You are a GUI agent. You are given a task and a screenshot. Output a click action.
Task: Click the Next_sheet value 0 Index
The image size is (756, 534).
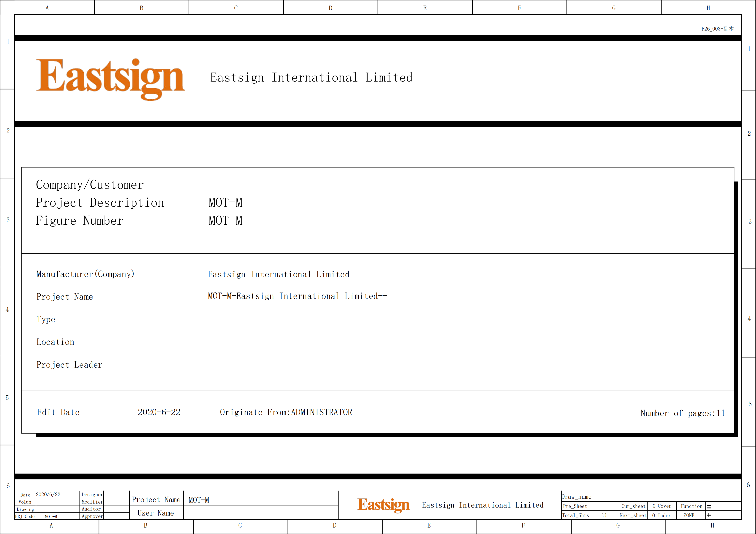coord(661,516)
